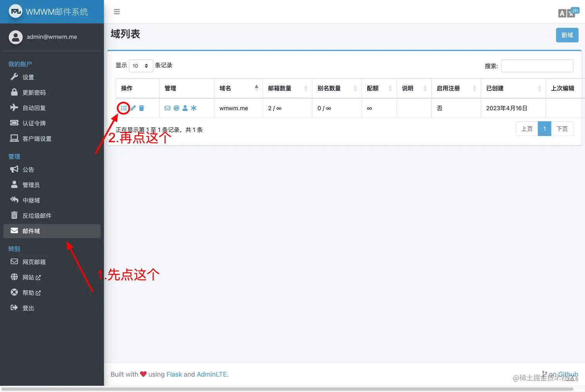Sort table by 已创建 column
The width and height of the screenshot is (585, 392).
tap(513, 88)
